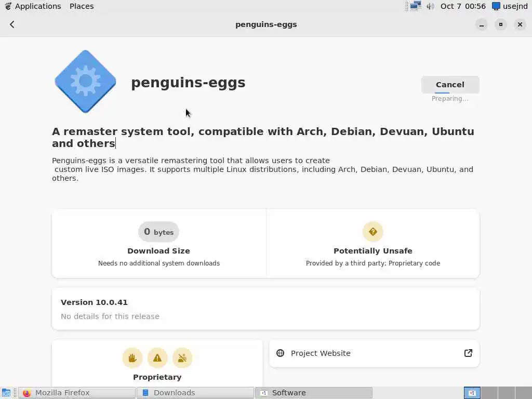This screenshot has height=399, width=532.
Task: Click the 0 bytes Download Size tile
Action: (159, 244)
